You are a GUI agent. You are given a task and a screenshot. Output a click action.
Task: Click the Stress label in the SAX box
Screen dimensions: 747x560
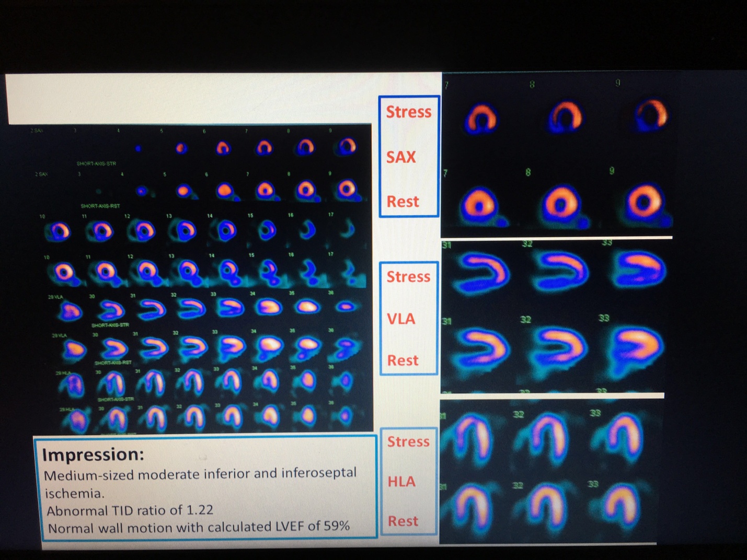[408, 112]
